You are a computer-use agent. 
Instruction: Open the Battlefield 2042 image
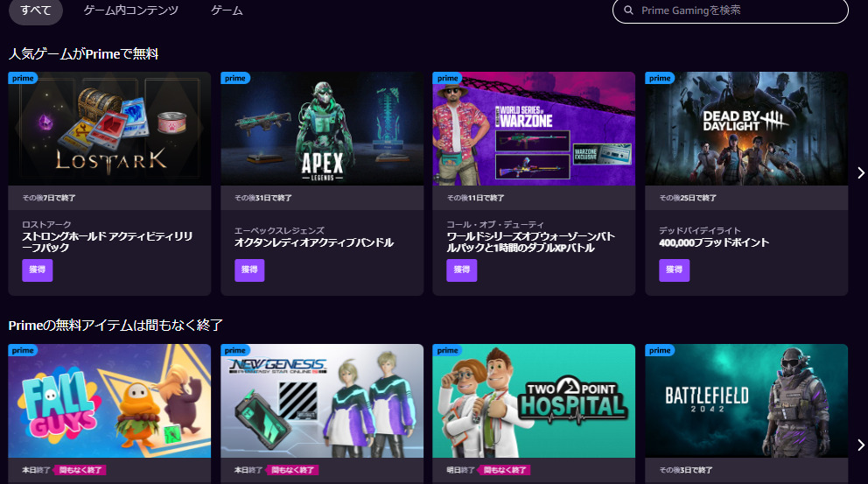tap(746, 401)
